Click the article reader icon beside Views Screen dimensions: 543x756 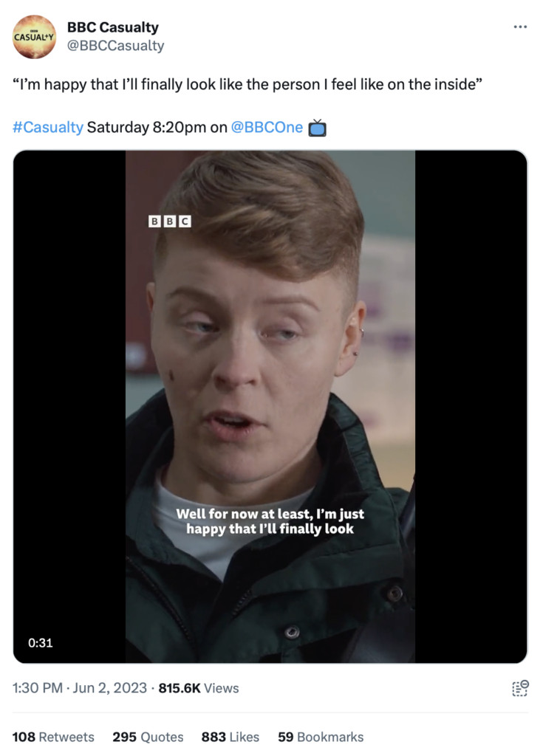coord(520,688)
